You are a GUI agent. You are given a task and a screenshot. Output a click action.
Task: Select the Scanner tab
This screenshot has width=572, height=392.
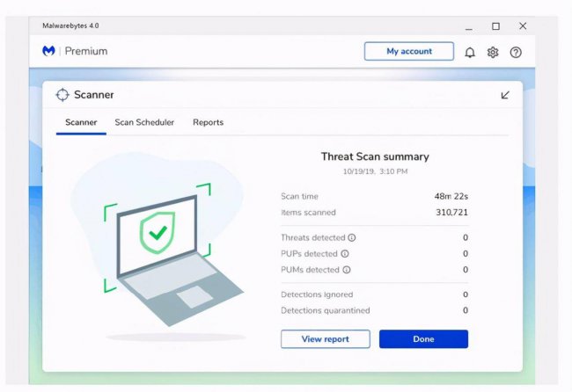(x=81, y=122)
